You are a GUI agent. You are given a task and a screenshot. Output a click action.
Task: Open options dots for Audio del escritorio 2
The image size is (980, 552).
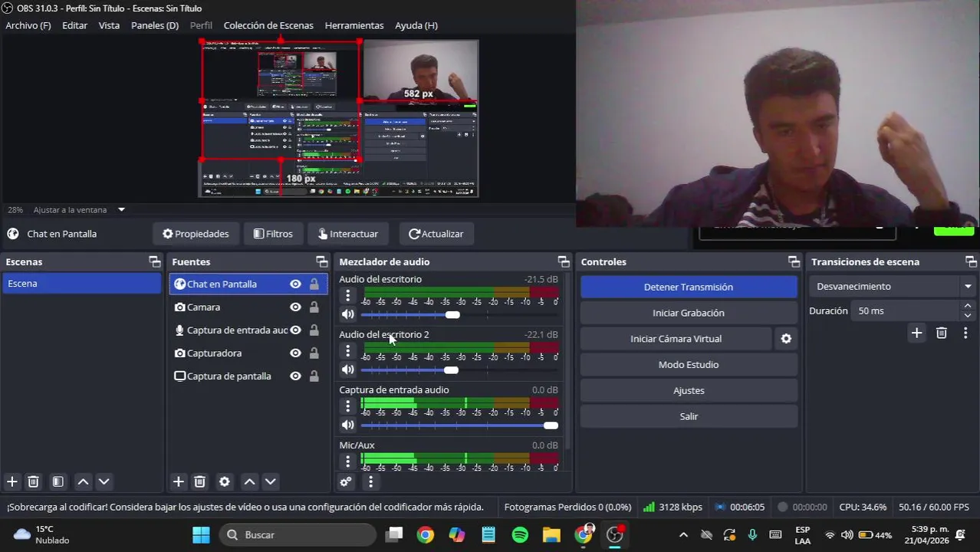pos(348,350)
